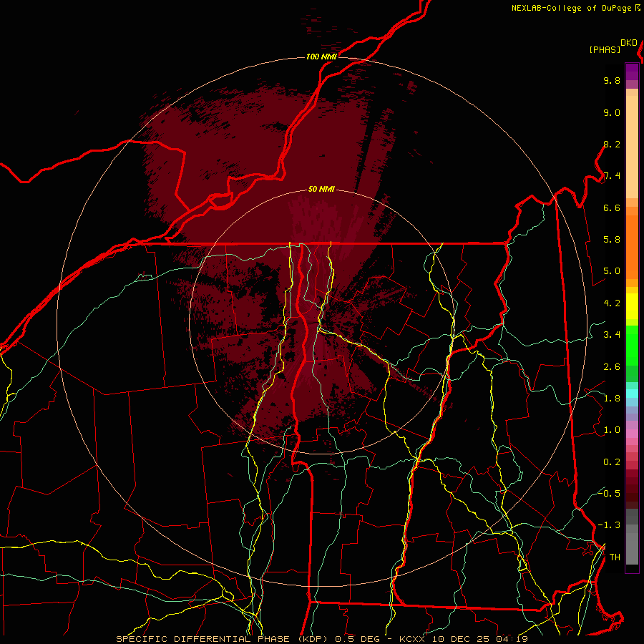Image resolution: width=644 pixels, height=644 pixels.
Task: Click the 100 NMI range ring label
Action: click(321, 57)
